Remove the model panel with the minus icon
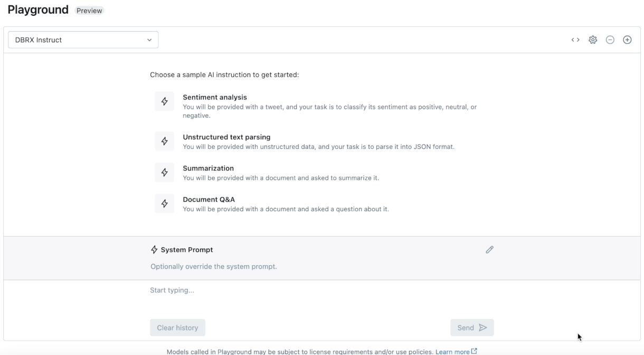Image resolution: width=644 pixels, height=355 pixels. point(610,40)
